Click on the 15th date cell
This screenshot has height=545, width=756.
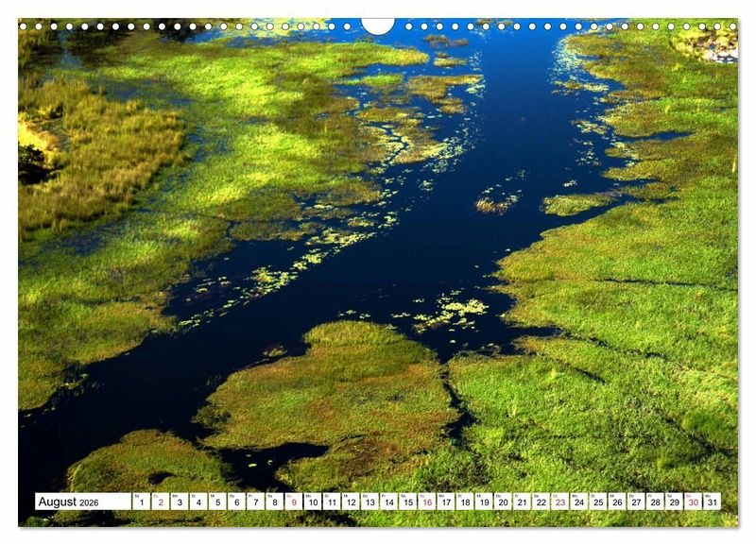click(x=407, y=502)
